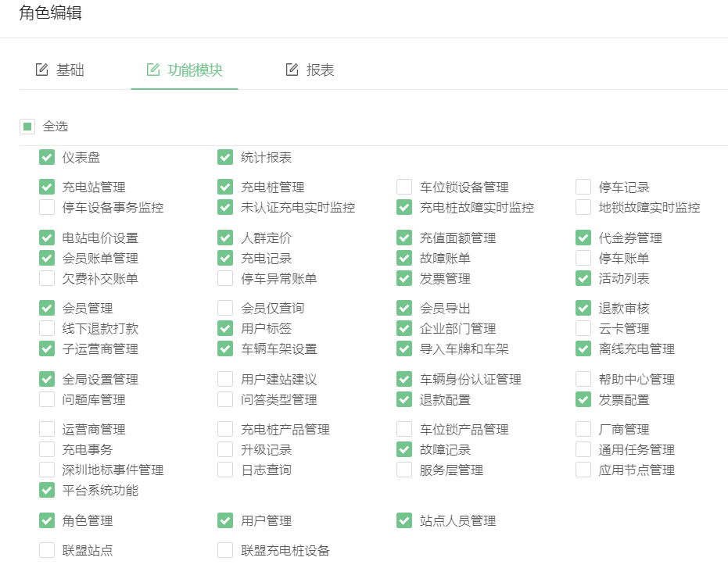Image resolution: width=728 pixels, height=586 pixels.
Task: Enable 欠费补交账单 checkbox
Action: 47,278
